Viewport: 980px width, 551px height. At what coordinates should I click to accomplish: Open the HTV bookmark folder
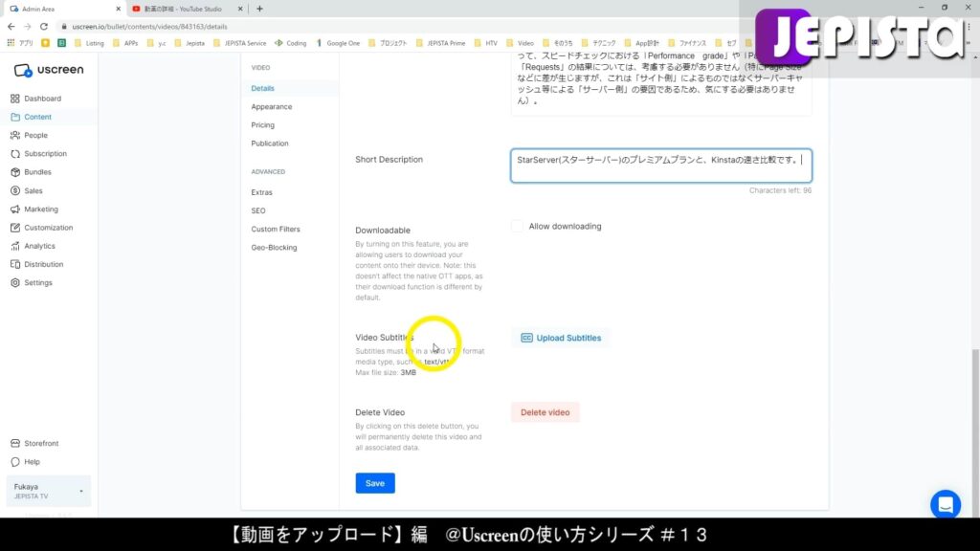click(485, 43)
